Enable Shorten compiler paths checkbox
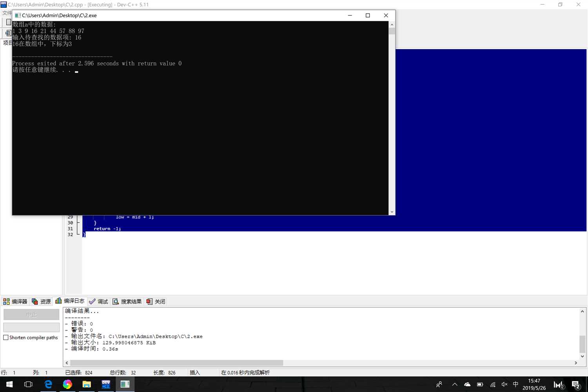 [6, 338]
